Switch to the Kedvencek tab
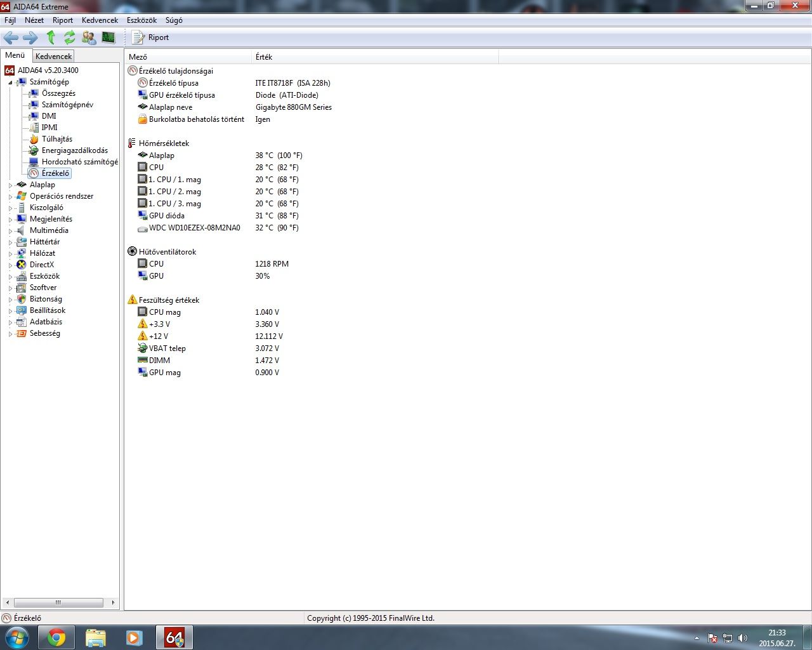The height and width of the screenshot is (650, 812). tap(53, 56)
